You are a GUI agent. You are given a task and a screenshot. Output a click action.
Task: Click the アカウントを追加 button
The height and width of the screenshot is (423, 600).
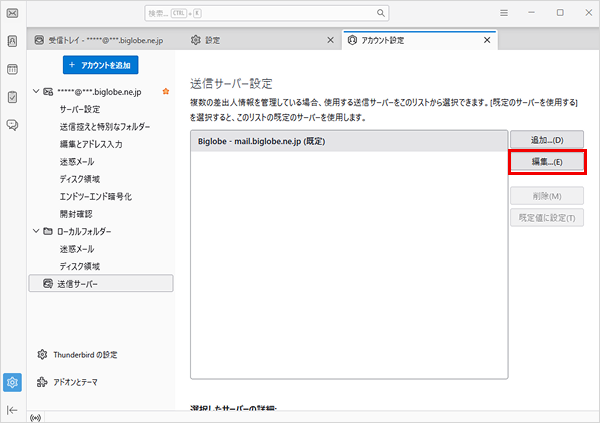pyautogui.click(x=101, y=65)
